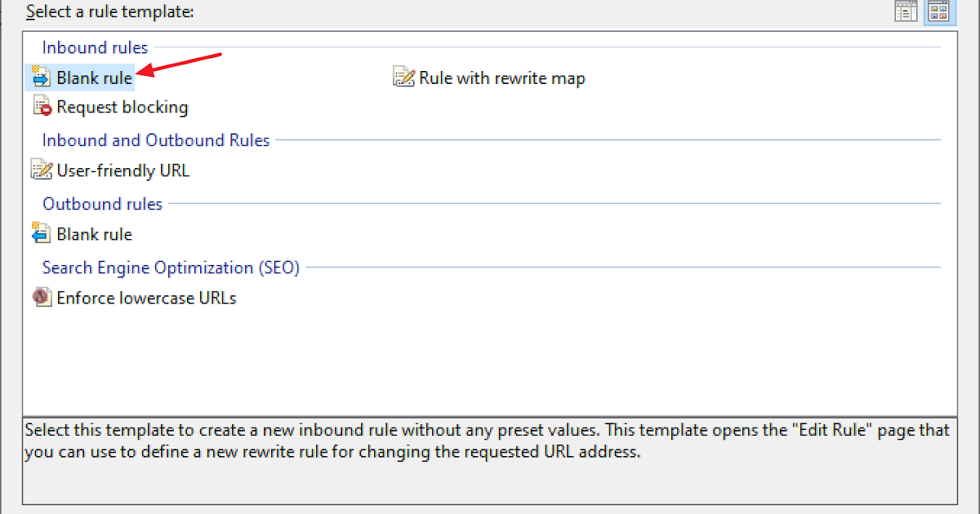Select the User-friendly URL template icon
The height and width of the screenshot is (514, 980).
41,171
